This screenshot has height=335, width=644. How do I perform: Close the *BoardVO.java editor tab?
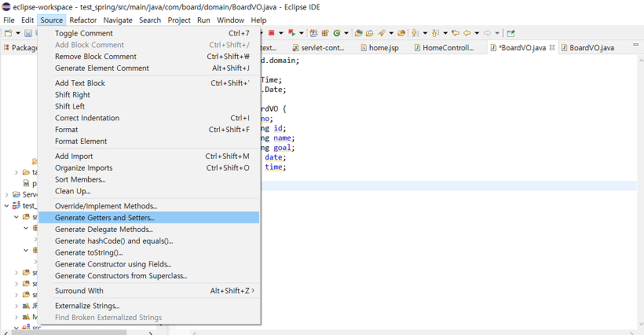(x=552, y=48)
